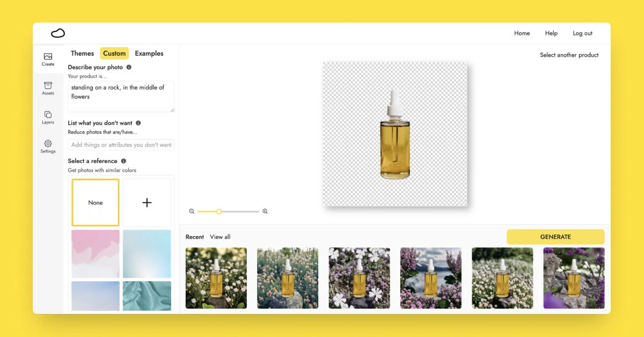
Task: Open the Create panel in sidebar
Action: coord(48,60)
